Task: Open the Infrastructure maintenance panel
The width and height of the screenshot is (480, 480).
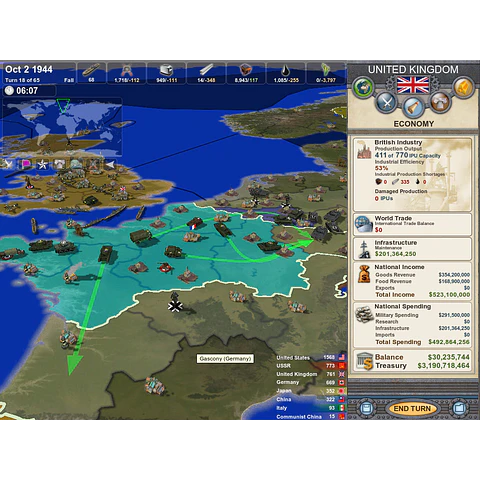Action: [413, 249]
